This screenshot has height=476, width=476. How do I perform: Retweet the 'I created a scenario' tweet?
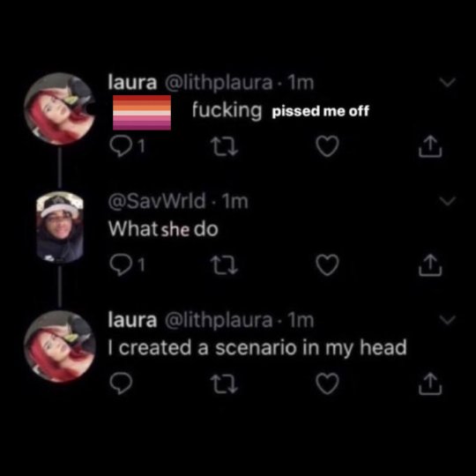225,383
